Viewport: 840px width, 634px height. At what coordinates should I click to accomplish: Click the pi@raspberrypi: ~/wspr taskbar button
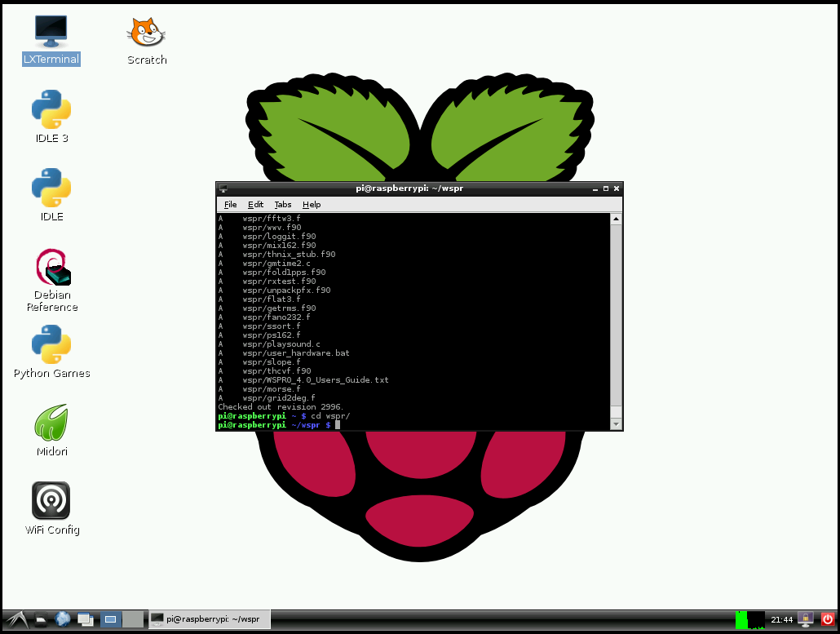(x=210, y=619)
